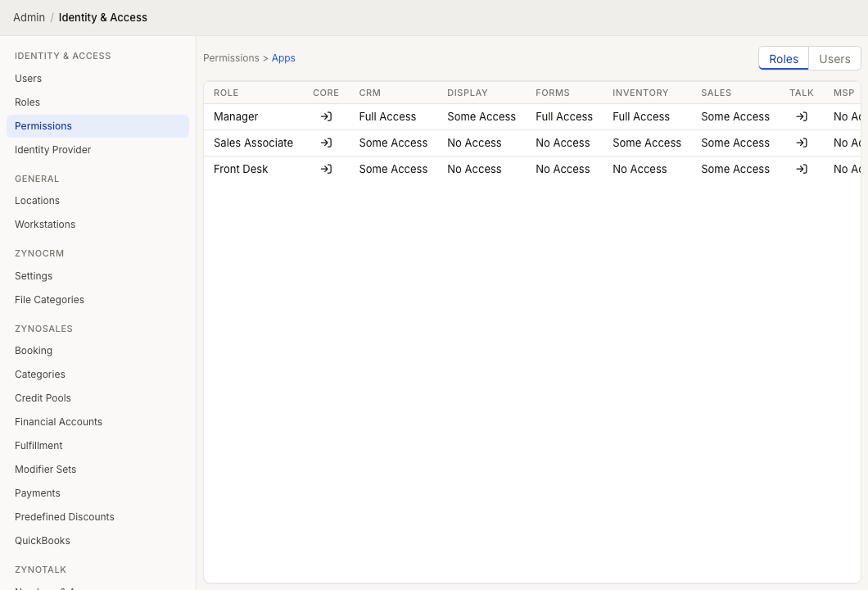868x590 pixels.
Task: Go to Workstations page
Action: tap(97, 225)
